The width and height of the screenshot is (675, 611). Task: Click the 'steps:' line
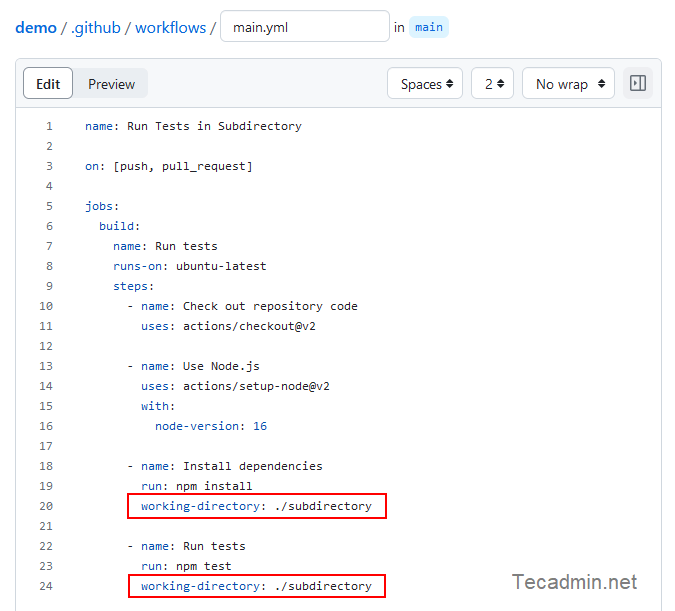(x=133, y=286)
